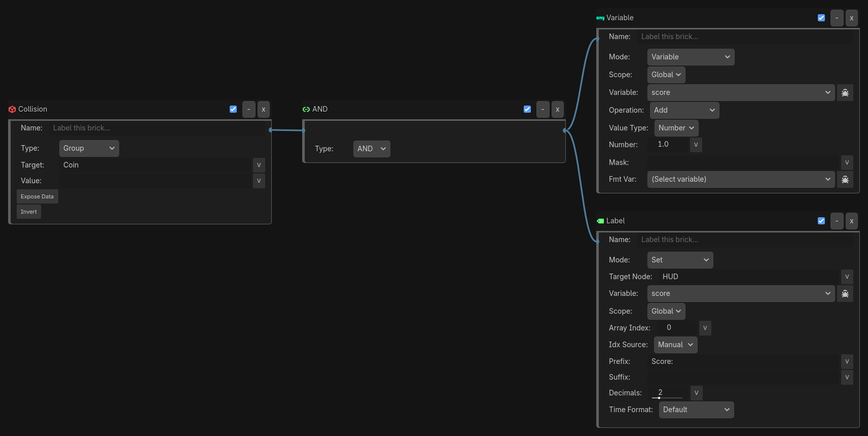Open debug bug icon next to Variable score

coord(845,92)
